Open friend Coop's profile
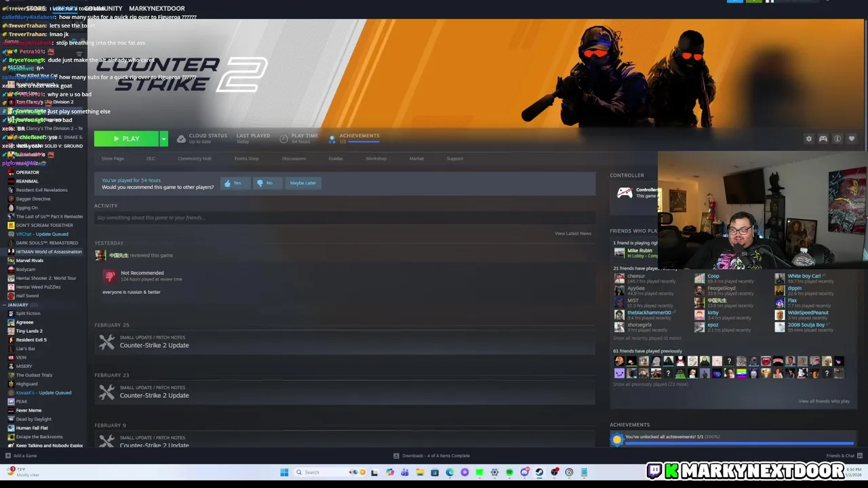The height and width of the screenshot is (488, 868). (x=713, y=276)
